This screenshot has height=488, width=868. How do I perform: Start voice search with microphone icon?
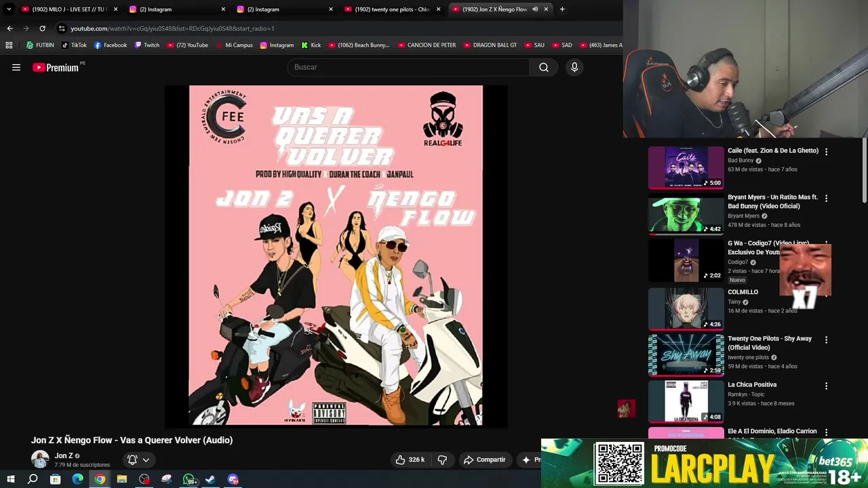click(574, 67)
